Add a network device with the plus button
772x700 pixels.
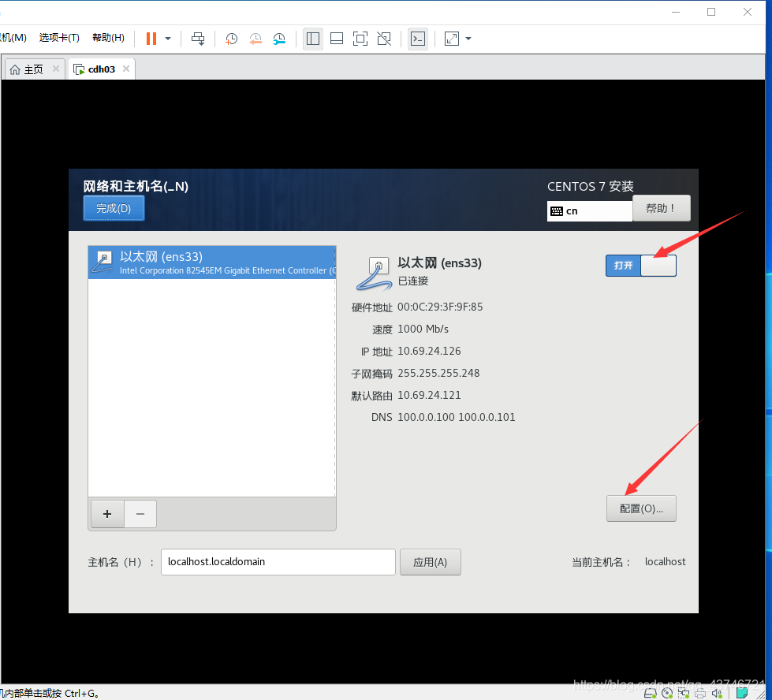point(107,514)
